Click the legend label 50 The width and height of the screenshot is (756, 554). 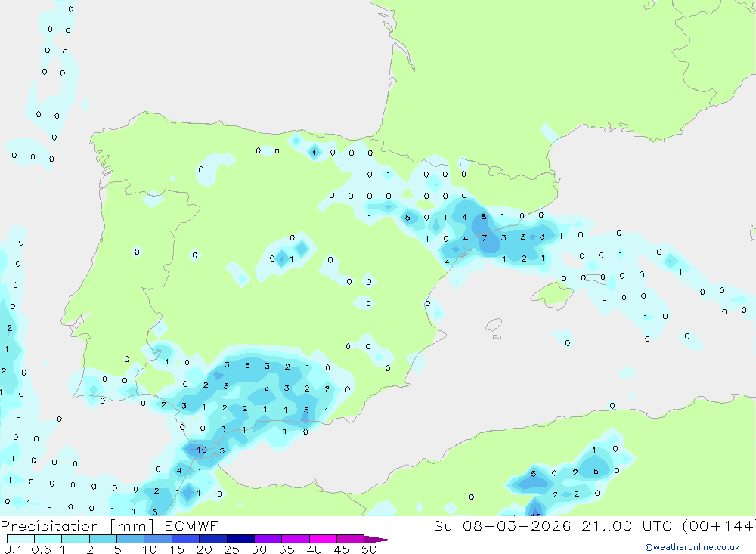click(x=369, y=549)
